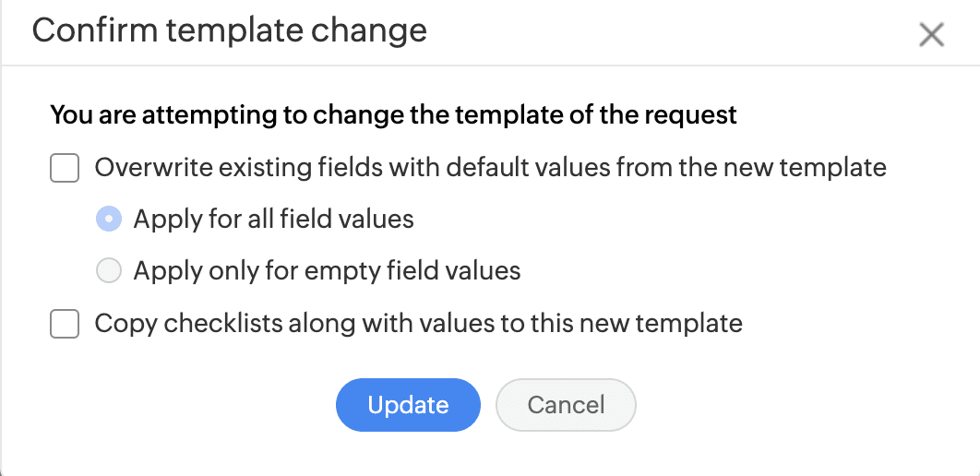Select the Apply for all field values radio
This screenshot has height=476, width=980.
coord(109,219)
